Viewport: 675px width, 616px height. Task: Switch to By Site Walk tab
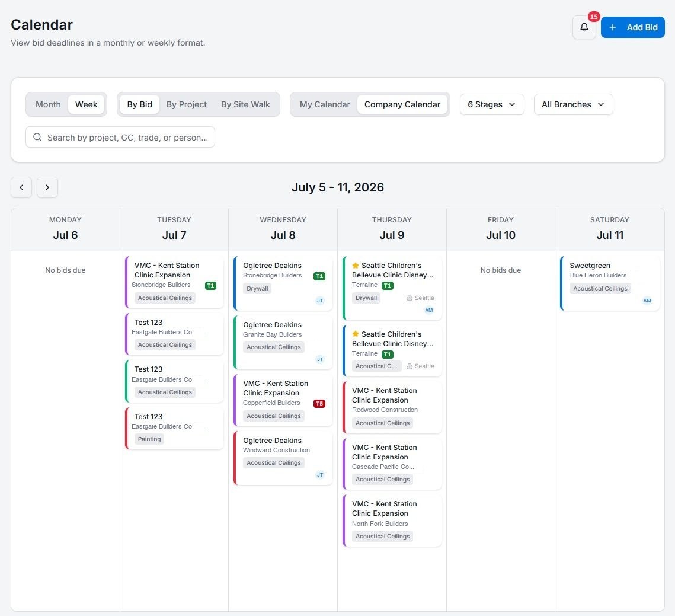(245, 104)
